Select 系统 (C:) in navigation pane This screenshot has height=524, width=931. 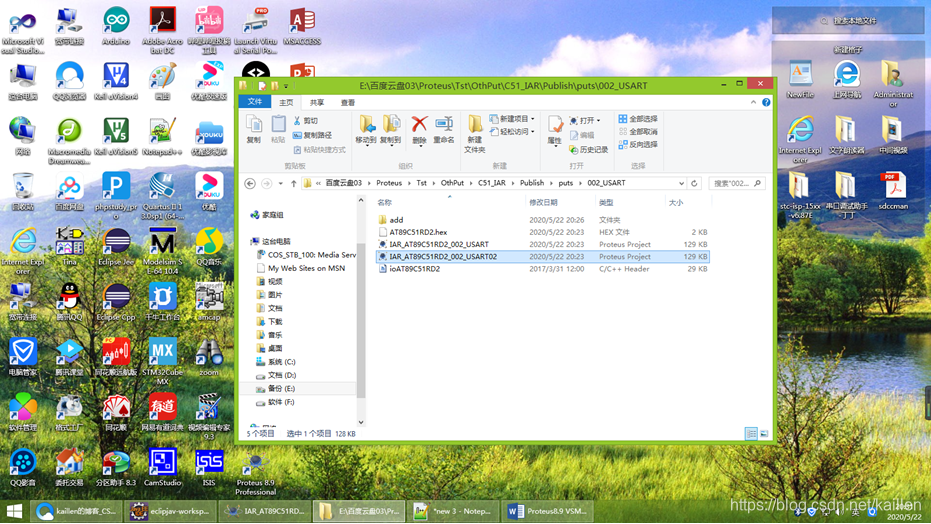tap(281, 362)
